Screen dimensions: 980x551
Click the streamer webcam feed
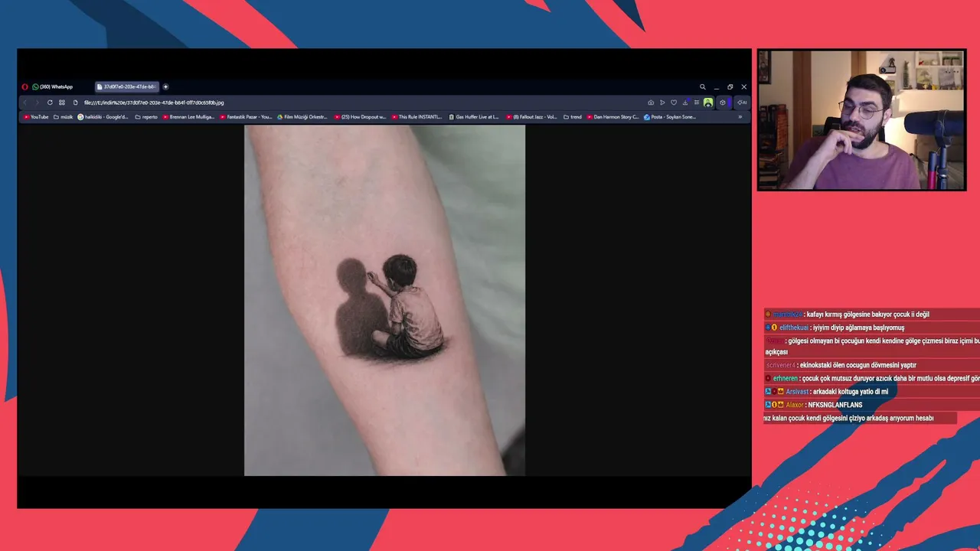coord(861,120)
